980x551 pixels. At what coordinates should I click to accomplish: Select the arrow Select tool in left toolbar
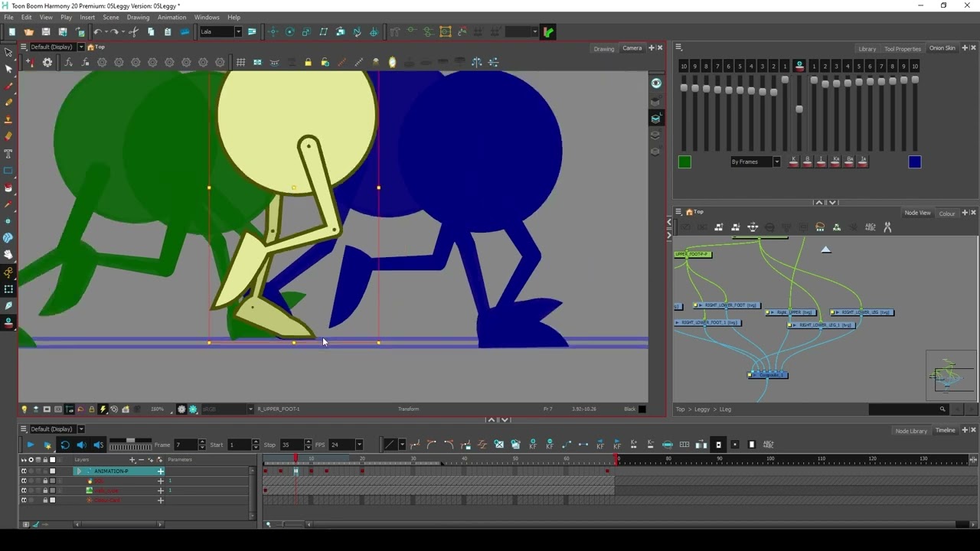[x=8, y=52]
